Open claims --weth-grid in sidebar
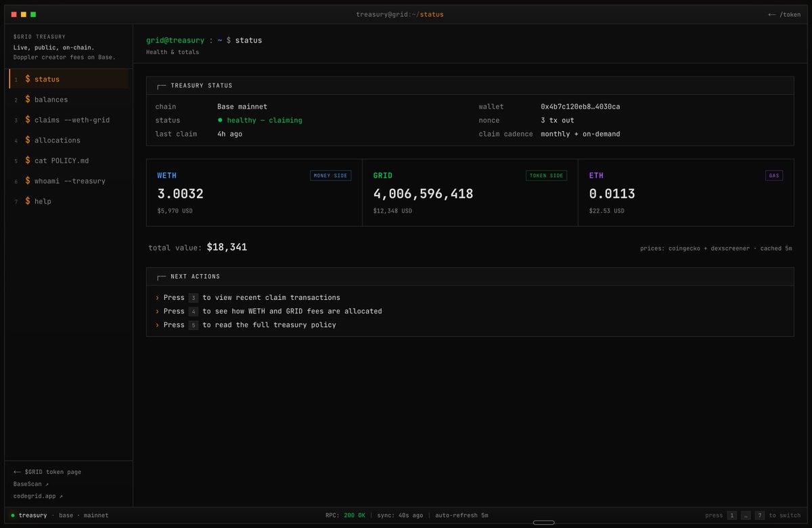This screenshot has width=812, height=528. (x=69, y=120)
